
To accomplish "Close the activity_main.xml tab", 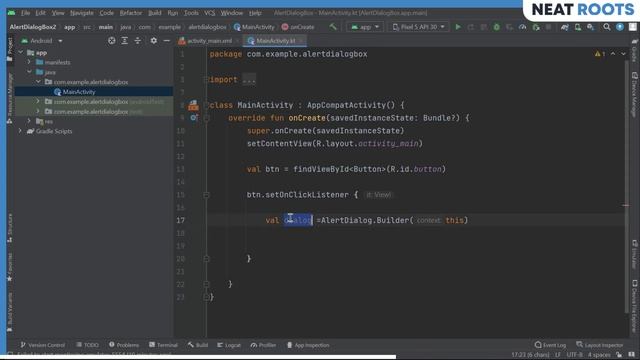I will pyautogui.click(x=237, y=41).
